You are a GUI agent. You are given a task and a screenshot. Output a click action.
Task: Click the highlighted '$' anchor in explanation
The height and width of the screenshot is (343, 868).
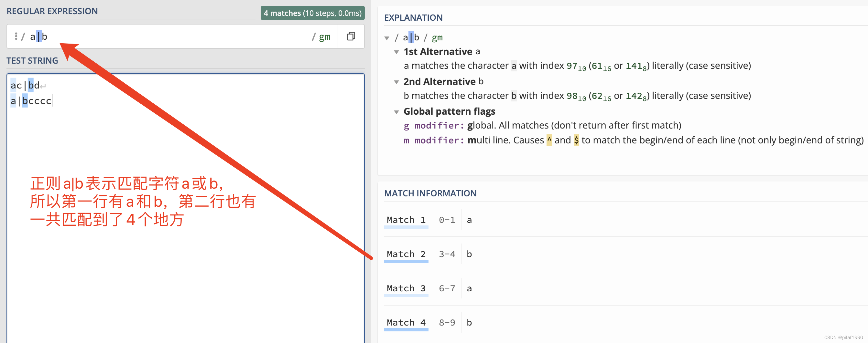click(576, 140)
